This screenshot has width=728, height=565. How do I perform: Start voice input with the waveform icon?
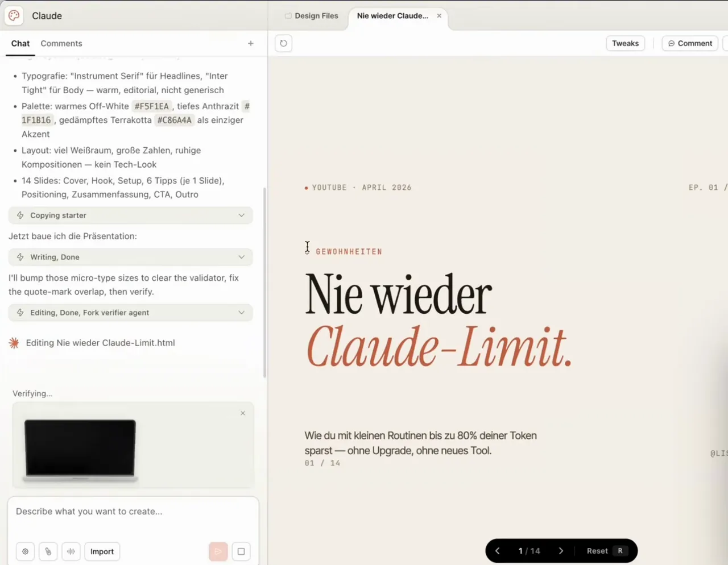tap(71, 551)
